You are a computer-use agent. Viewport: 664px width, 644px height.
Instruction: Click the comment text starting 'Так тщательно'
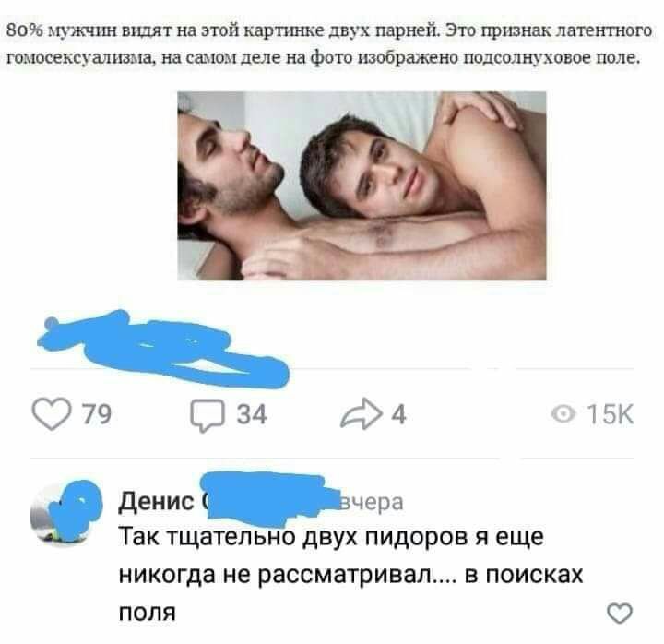[x=350, y=575]
